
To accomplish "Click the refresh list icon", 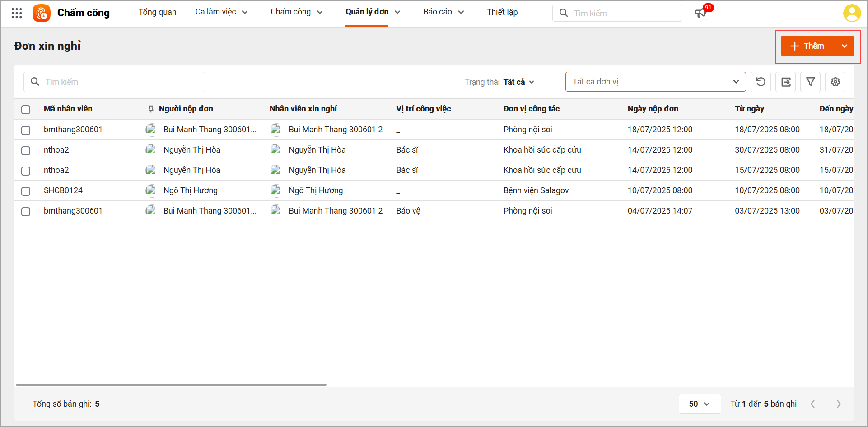I will coord(761,82).
